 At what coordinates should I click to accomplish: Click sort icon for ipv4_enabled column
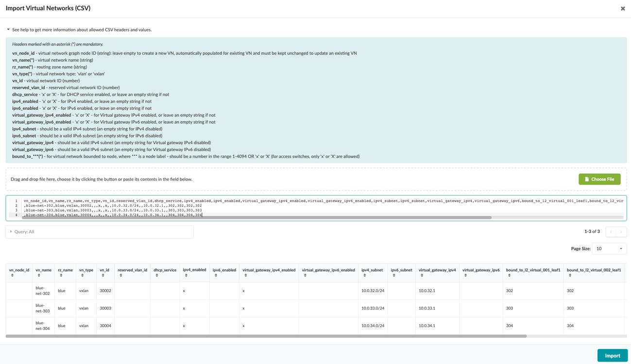(x=186, y=276)
